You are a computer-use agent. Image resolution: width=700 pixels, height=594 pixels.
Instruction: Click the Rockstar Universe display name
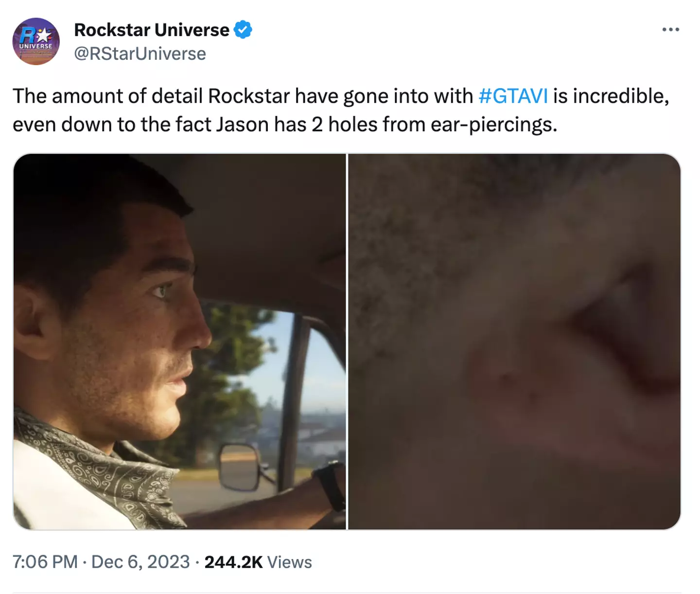(152, 30)
